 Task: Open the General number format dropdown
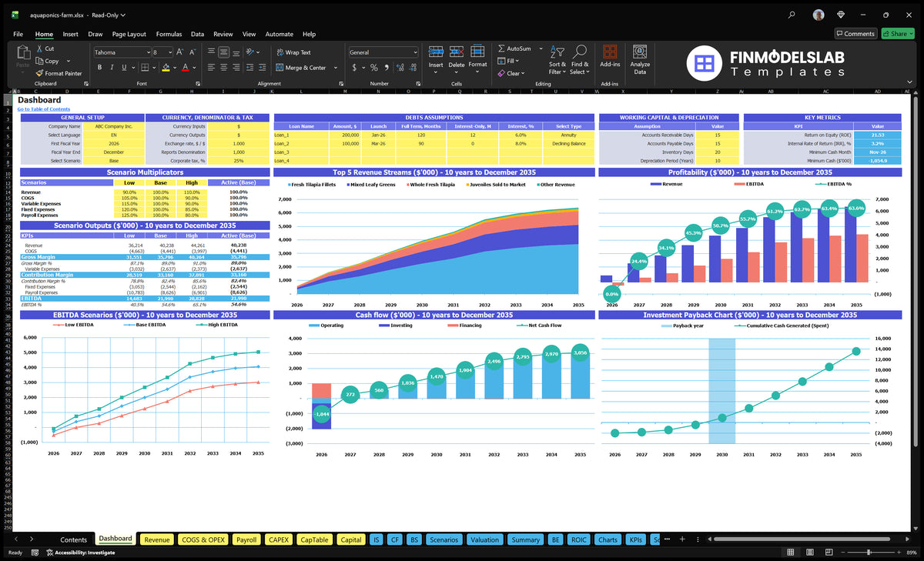point(415,52)
